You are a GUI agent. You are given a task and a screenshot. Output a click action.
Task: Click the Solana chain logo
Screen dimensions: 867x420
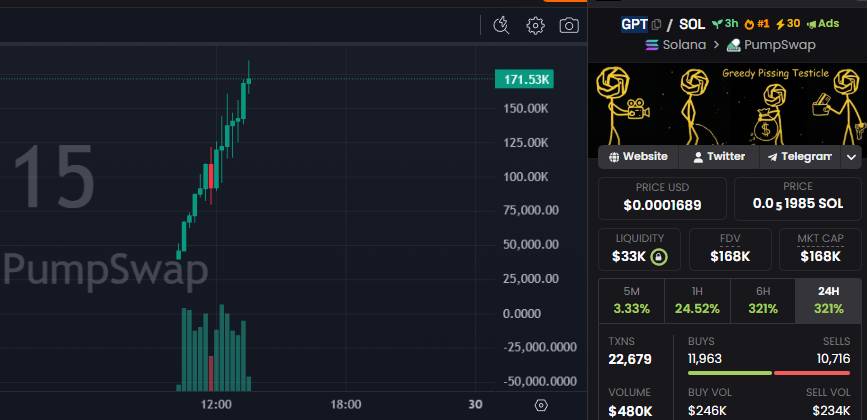(x=652, y=45)
